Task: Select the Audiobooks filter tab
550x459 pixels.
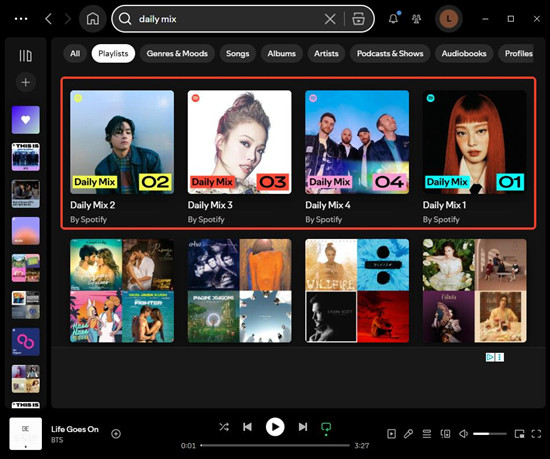Action: (464, 54)
